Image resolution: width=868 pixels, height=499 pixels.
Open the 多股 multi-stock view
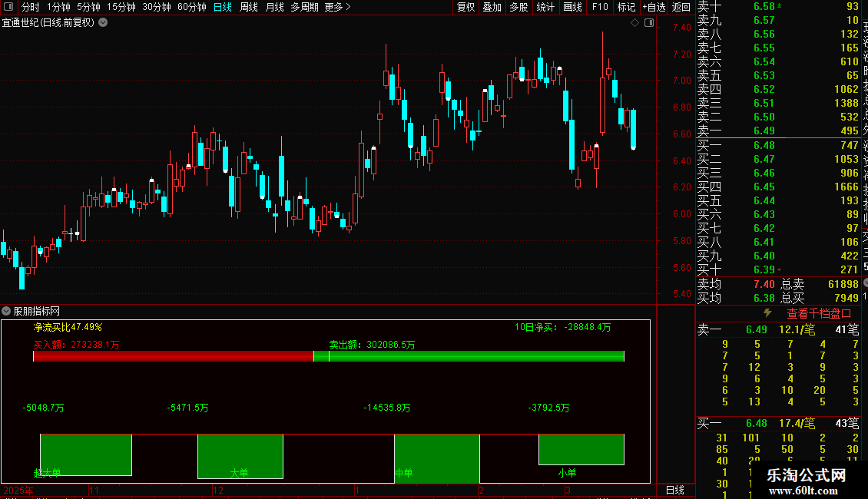(x=518, y=7)
